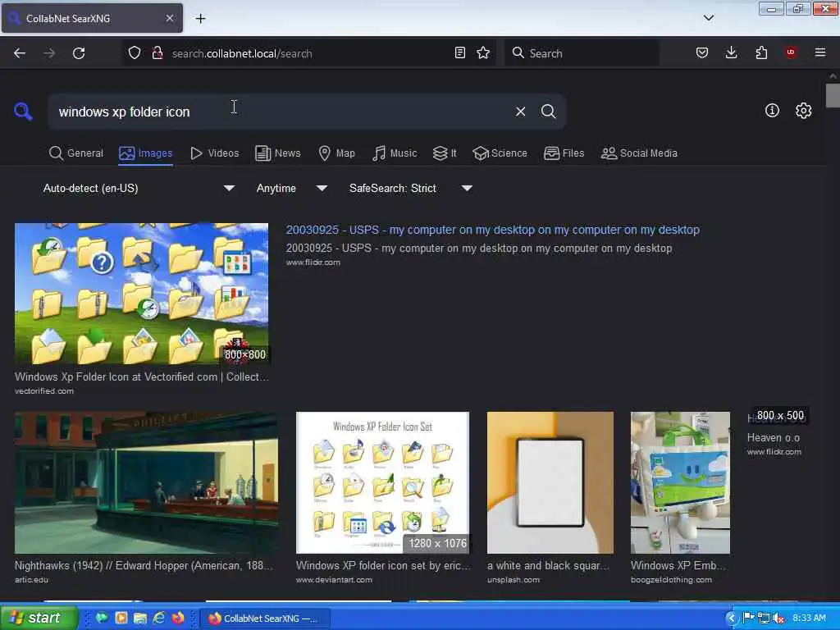Switch to the News category tab

pos(278,153)
